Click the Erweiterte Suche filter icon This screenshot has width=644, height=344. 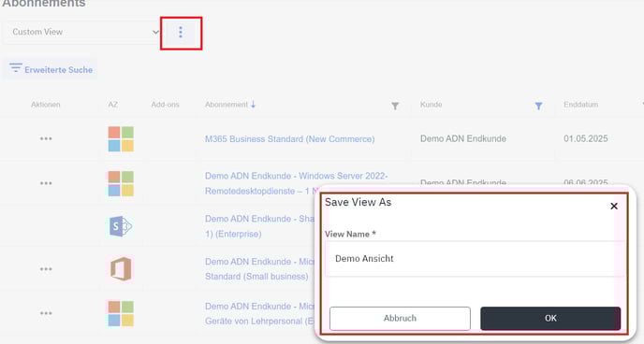tap(16, 68)
